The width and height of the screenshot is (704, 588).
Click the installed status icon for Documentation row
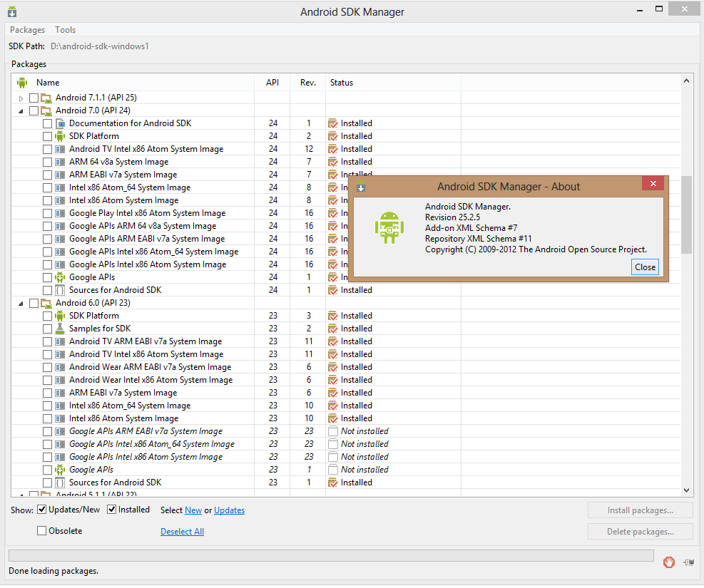click(332, 123)
